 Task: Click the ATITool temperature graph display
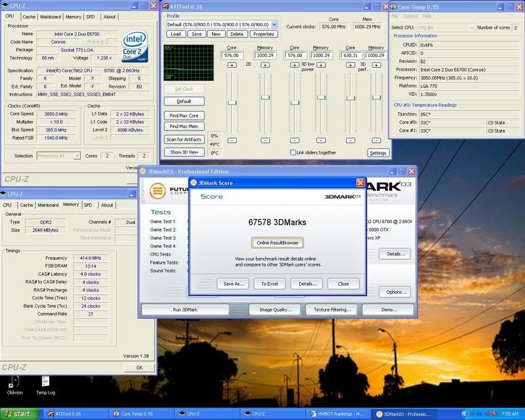click(x=188, y=62)
